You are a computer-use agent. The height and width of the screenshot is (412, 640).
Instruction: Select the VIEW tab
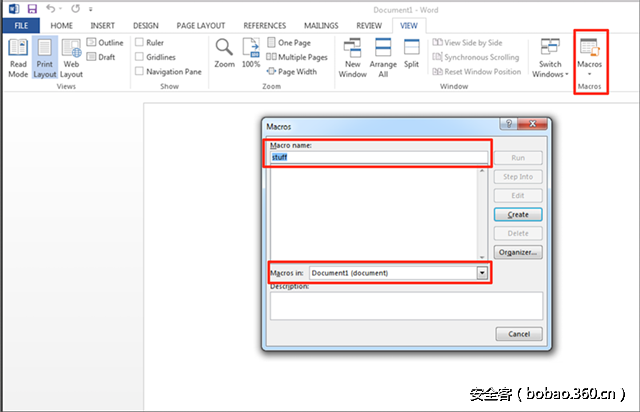tap(409, 26)
